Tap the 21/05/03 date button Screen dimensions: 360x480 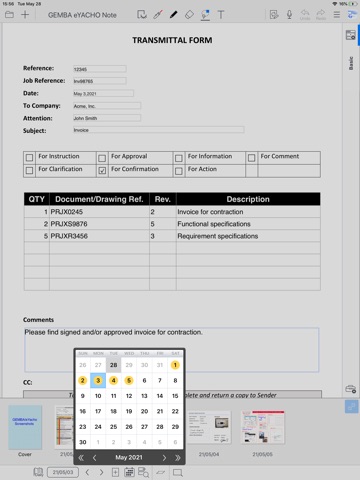point(63,472)
